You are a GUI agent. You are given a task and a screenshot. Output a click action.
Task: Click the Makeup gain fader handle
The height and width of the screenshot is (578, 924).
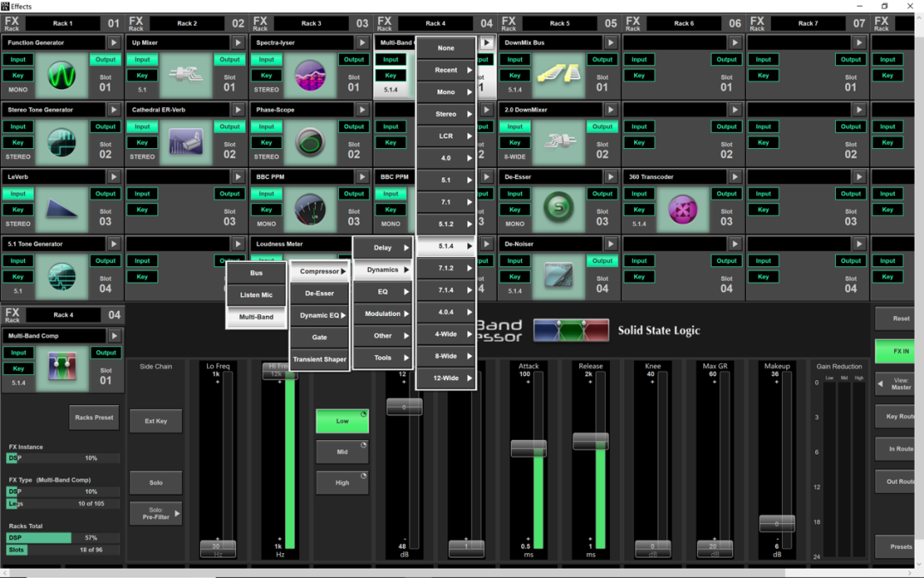(x=777, y=523)
